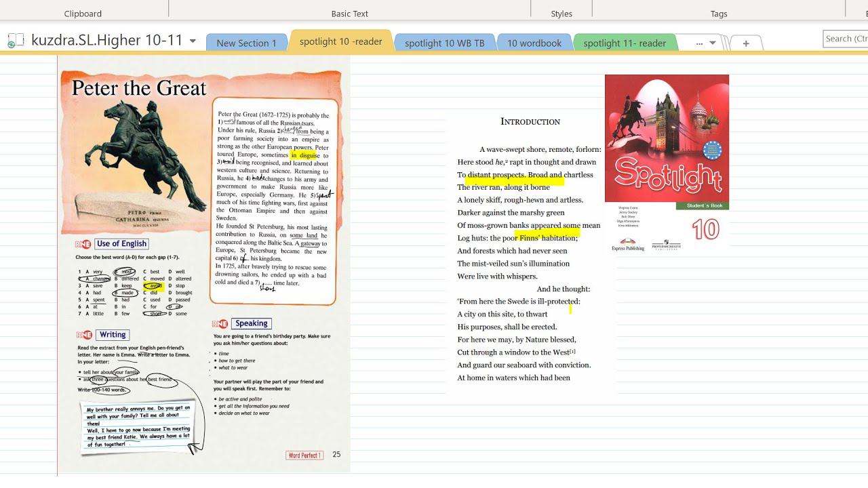Open the New Section 1 tab
Screen dimensions: 868x488
pyautogui.click(x=246, y=43)
